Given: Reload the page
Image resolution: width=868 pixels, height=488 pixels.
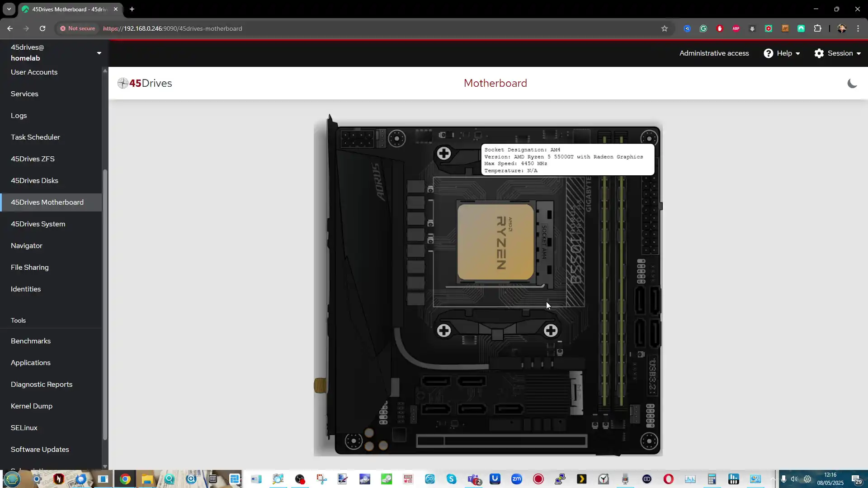Looking at the screenshot, I should (x=42, y=28).
